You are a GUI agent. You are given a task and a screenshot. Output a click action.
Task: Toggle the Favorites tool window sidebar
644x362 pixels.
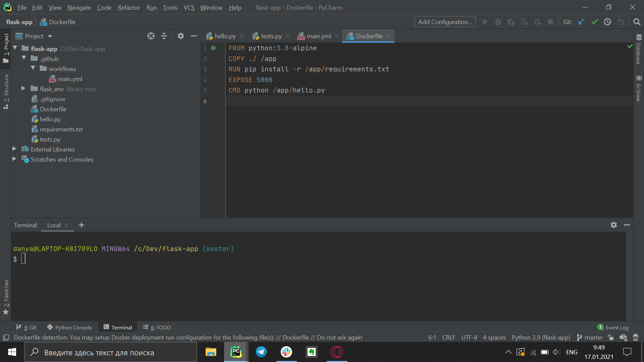[x=6, y=297]
